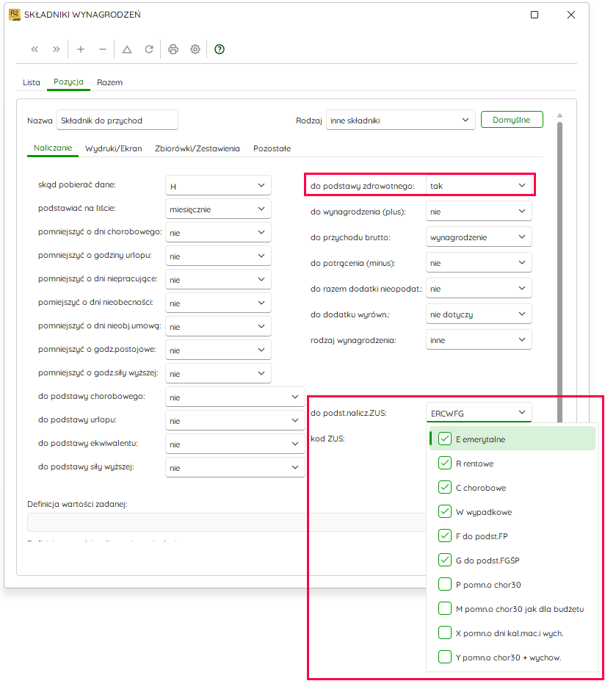Open the Rodzaj dropdown

click(400, 120)
